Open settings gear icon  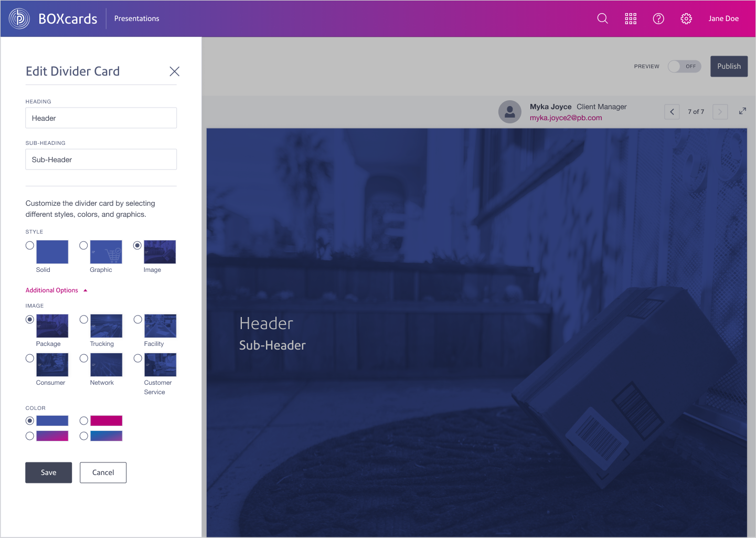pos(686,18)
